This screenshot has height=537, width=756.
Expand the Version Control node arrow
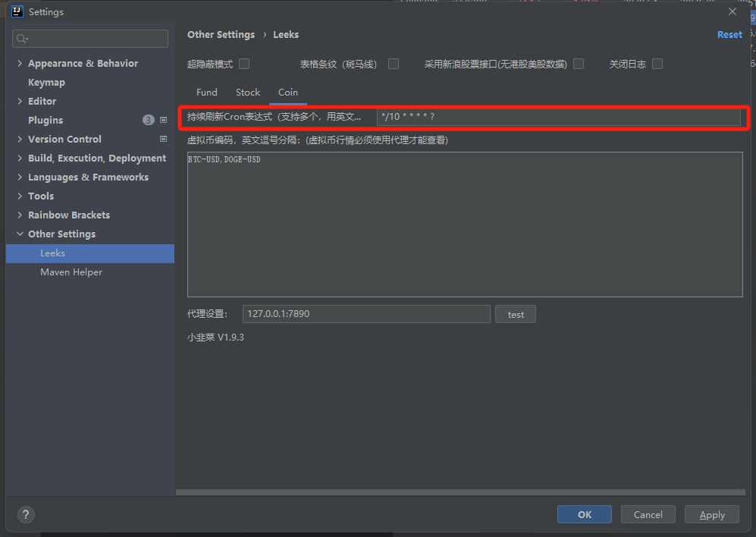20,139
